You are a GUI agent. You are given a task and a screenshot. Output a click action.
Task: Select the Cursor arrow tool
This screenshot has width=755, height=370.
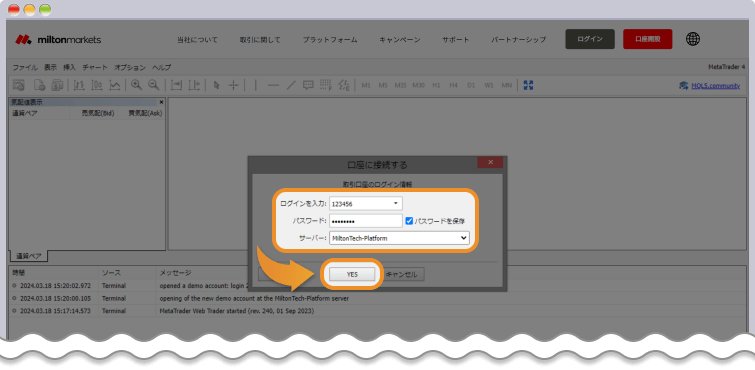click(216, 85)
